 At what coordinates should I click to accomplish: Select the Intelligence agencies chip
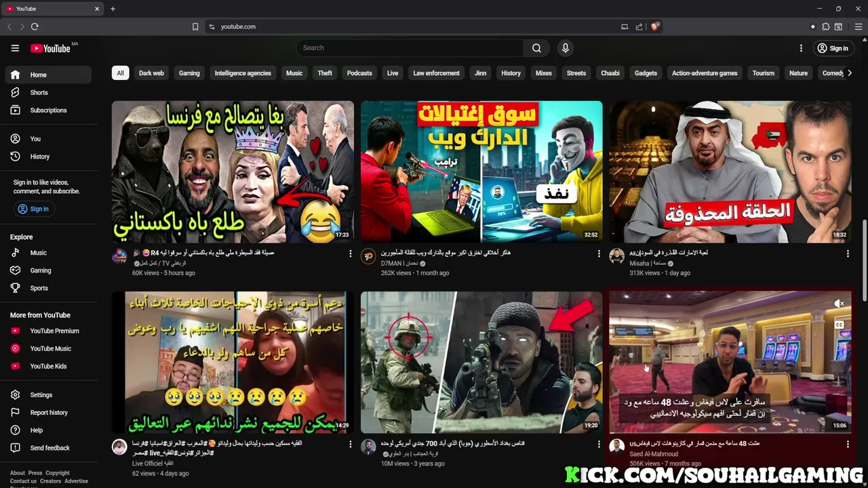(x=243, y=73)
